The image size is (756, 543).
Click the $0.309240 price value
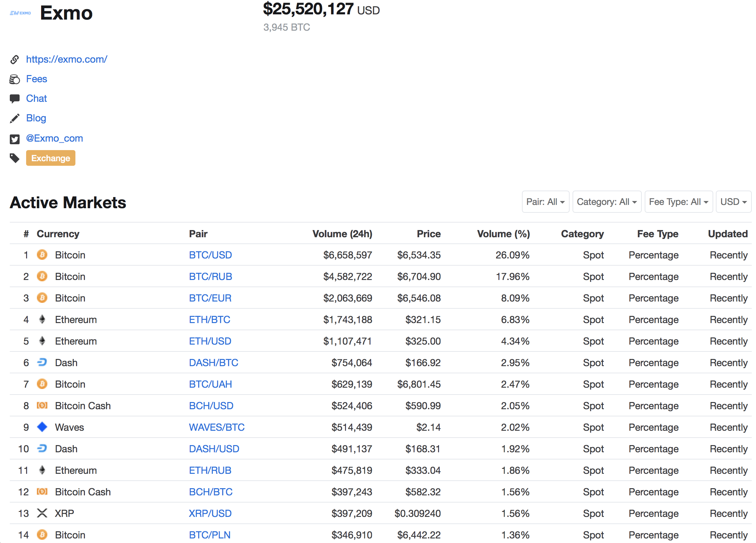(x=418, y=513)
